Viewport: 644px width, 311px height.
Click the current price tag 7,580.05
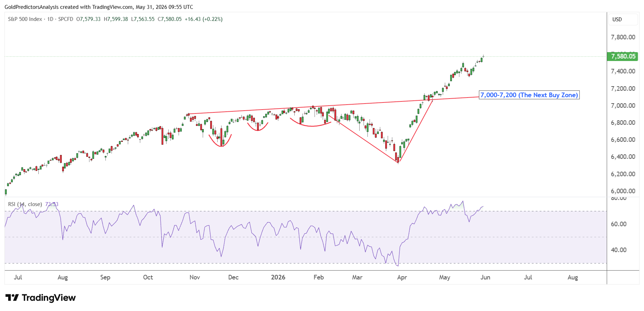click(623, 56)
